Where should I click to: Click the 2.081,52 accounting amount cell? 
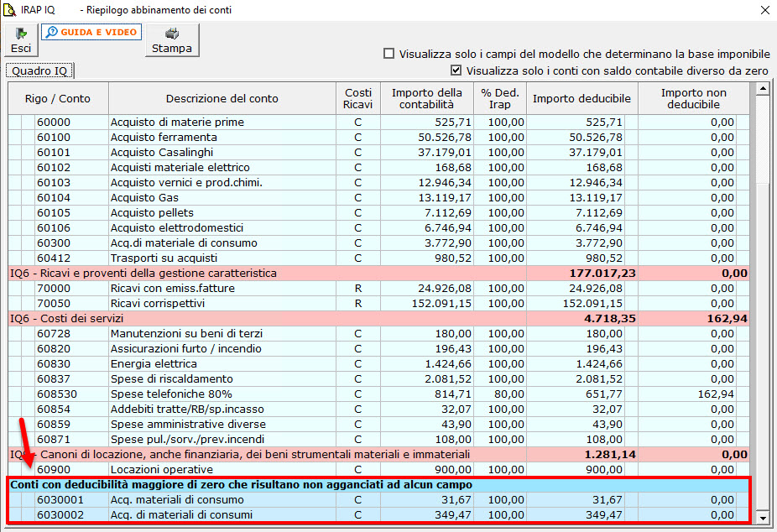tap(427, 379)
